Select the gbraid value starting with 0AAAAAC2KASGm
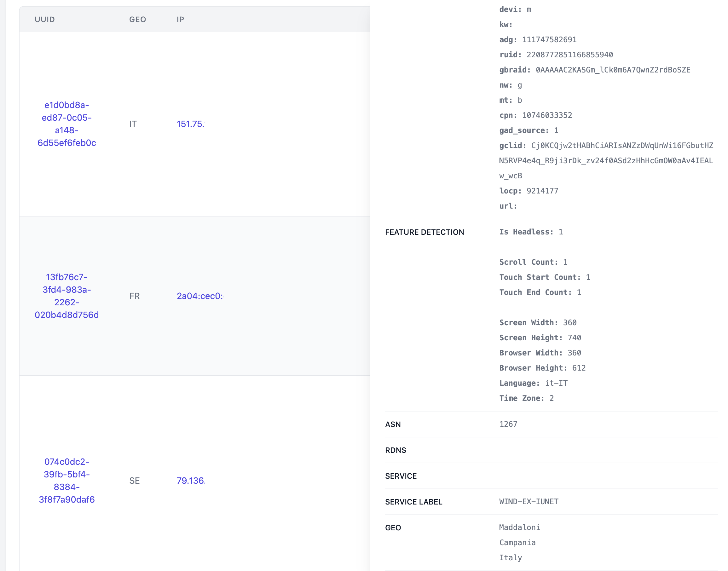728x571 pixels. (613, 70)
